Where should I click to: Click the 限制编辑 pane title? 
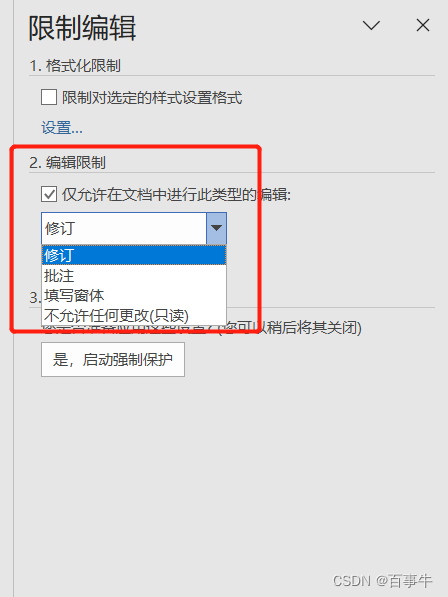pos(82,28)
